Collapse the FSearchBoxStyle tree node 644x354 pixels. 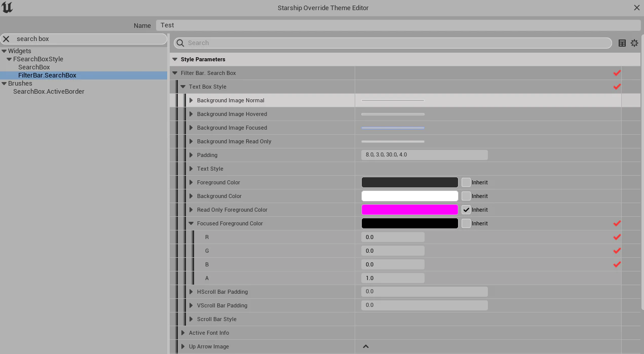[9, 59]
